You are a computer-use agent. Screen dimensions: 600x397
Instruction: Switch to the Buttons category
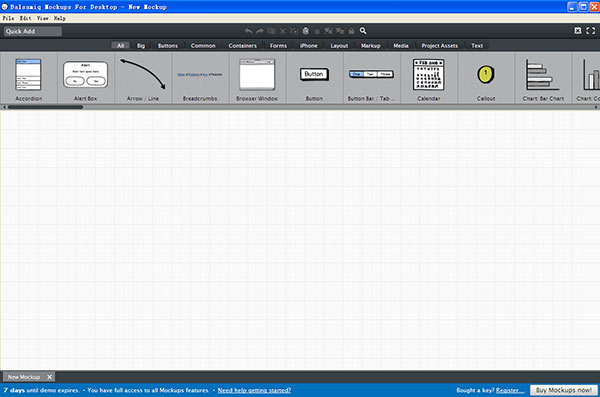168,46
